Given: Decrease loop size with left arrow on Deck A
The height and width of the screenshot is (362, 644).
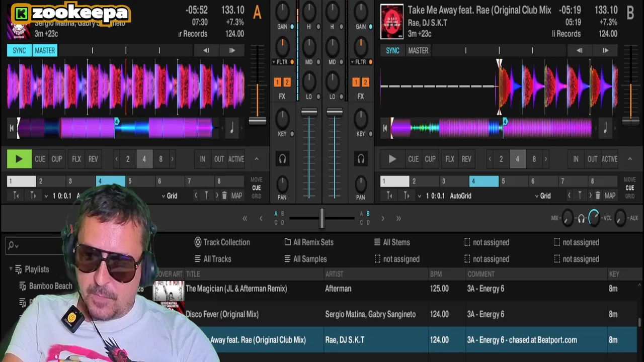Looking at the screenshot, I should (x=116, y=159).
